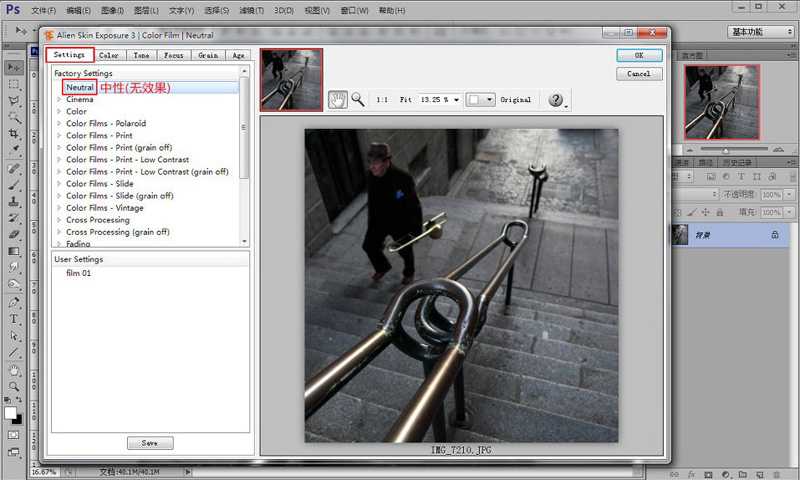Expand the Color preset group
The width and height of the screenshot is (800, 480).
tap(59, 111)
